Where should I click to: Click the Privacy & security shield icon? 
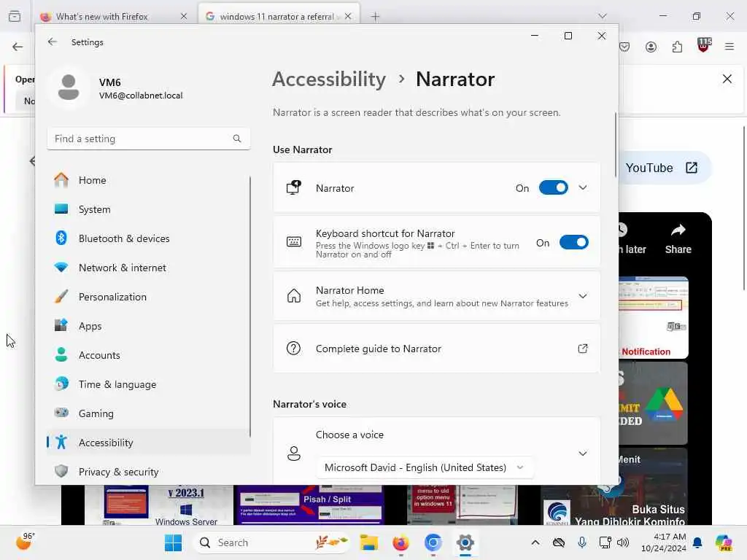point(61,472)
